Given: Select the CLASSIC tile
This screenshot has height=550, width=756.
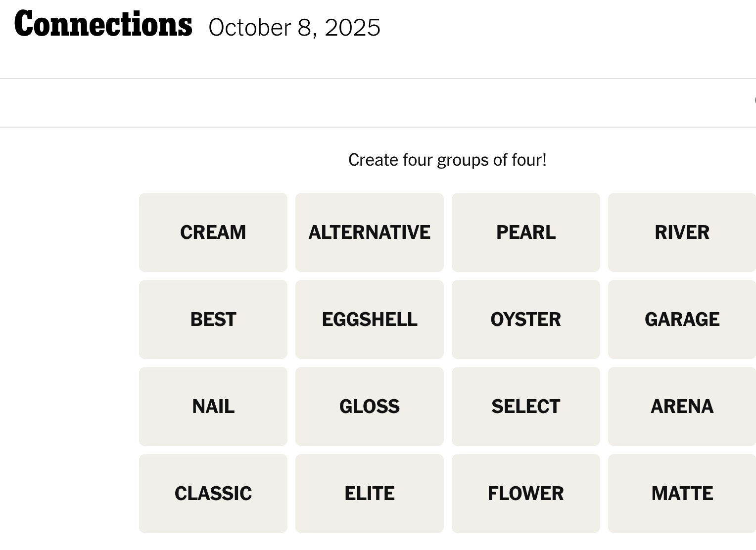Looking at the screenshot, I should [x=213, y=493].
